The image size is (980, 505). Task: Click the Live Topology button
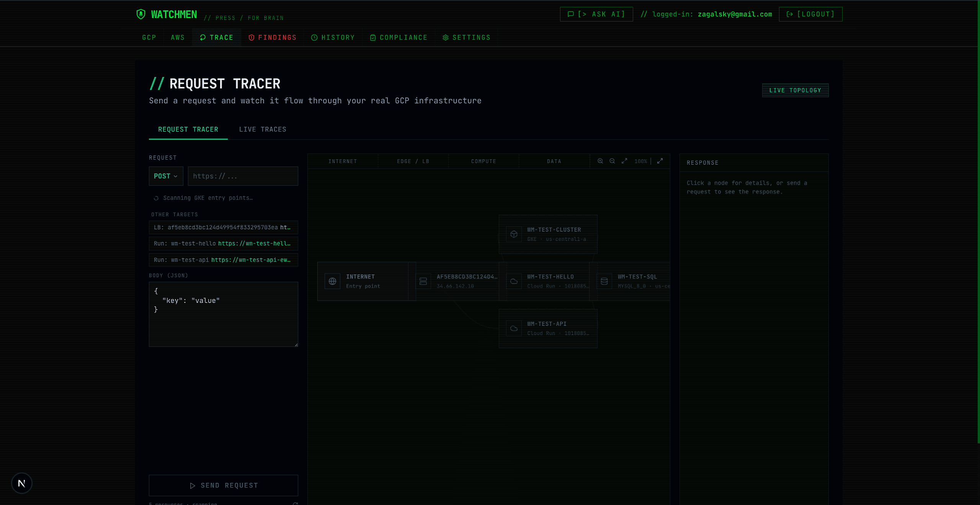[x=795, y=90]
